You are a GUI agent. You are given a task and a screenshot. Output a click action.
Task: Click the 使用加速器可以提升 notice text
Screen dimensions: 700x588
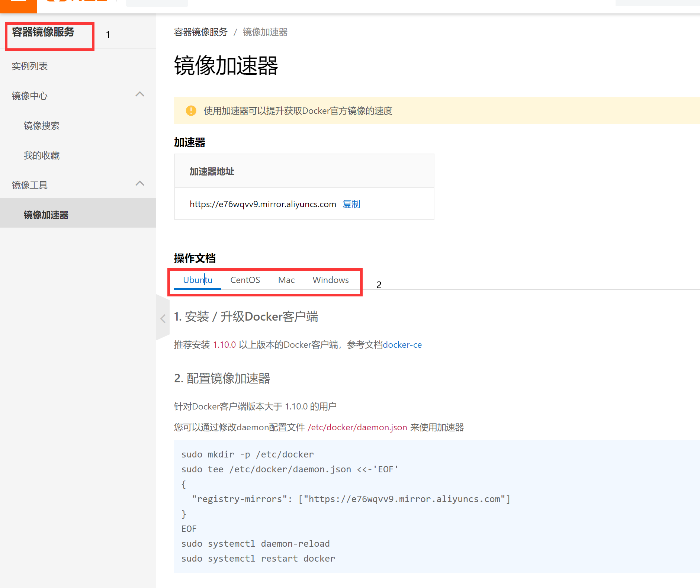tap(298, 111)
